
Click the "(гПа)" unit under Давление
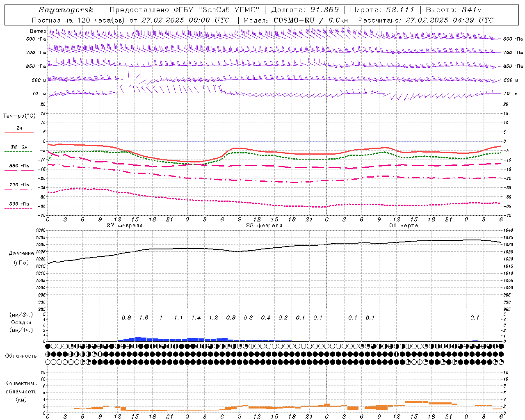[21, 262]
